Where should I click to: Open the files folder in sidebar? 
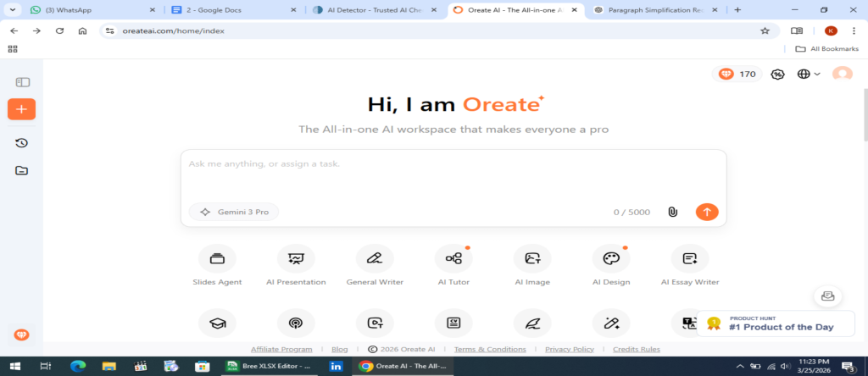tap(21, 170)
